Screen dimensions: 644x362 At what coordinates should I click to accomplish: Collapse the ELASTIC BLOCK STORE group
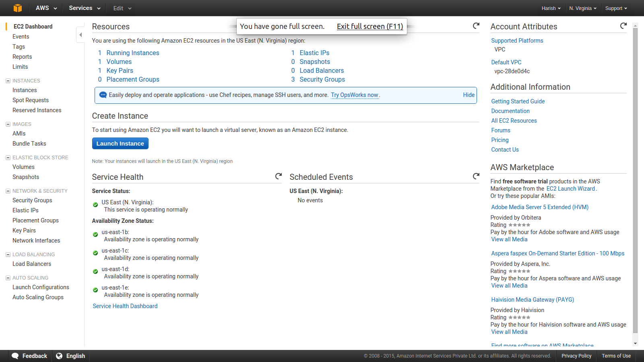click(x=8, y=158)
